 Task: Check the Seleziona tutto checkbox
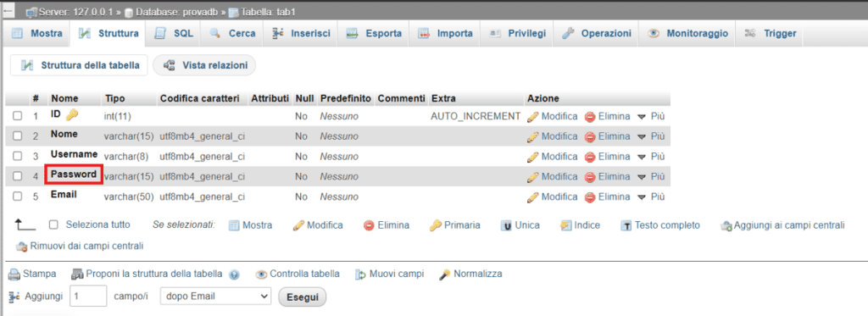(53, 225)
